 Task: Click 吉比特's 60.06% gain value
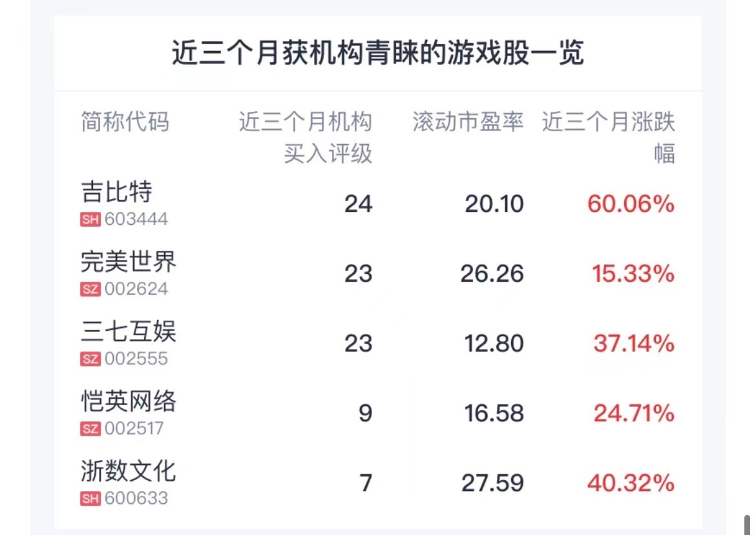coord(631,204)
